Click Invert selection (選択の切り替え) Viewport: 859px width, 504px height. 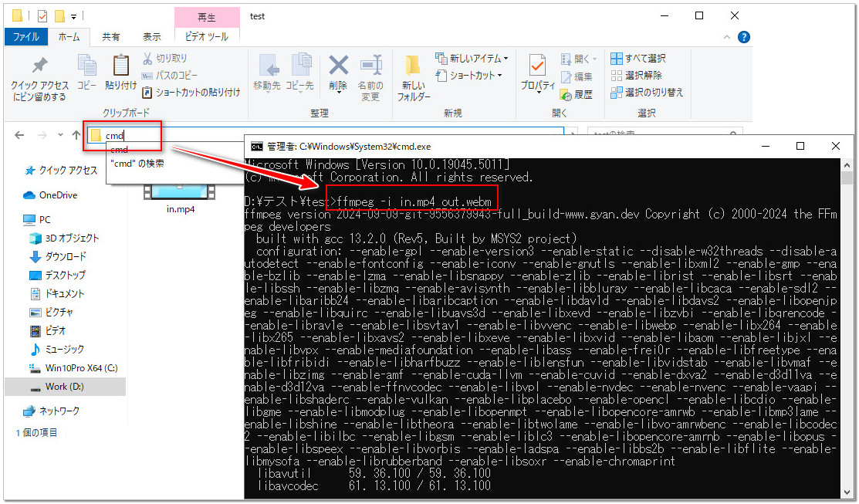tap(647, 92)
